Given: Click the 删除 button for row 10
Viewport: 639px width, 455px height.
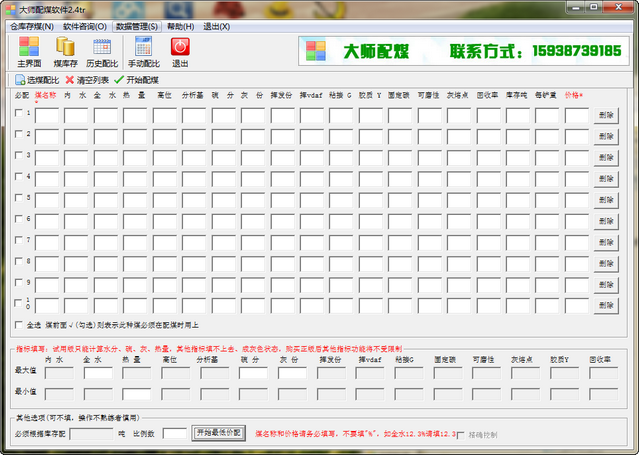Looking at the screenshot, I should click(x=606, y=305).
